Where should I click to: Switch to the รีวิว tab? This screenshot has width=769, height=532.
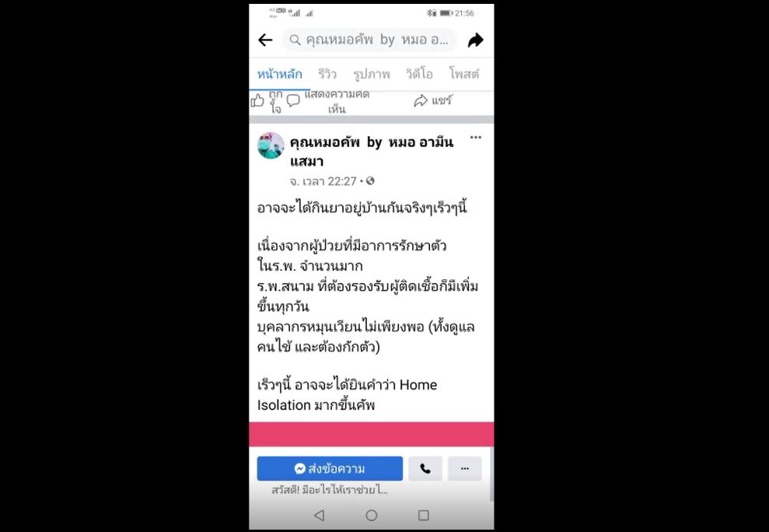pyautogui.click(x=327, y=75)
